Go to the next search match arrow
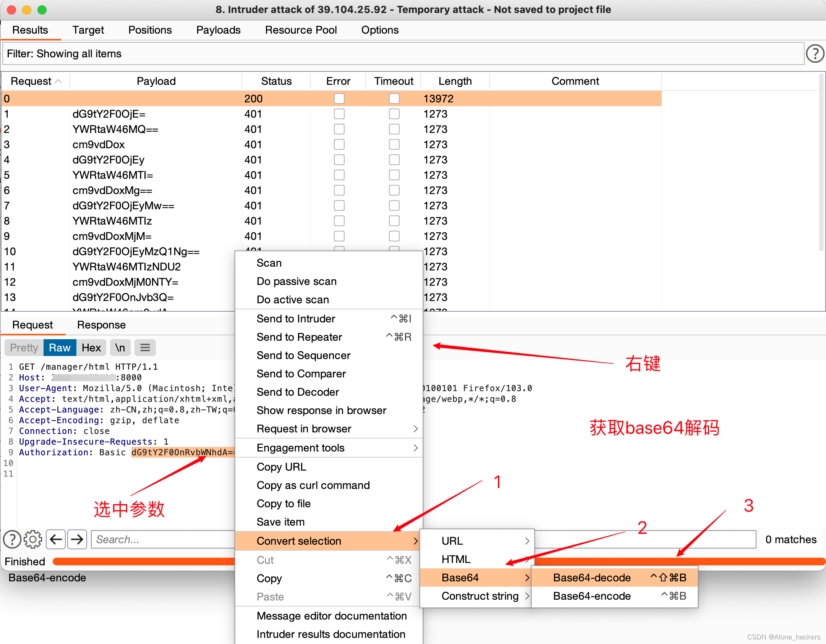826x644 pixels. click(77, 539)
